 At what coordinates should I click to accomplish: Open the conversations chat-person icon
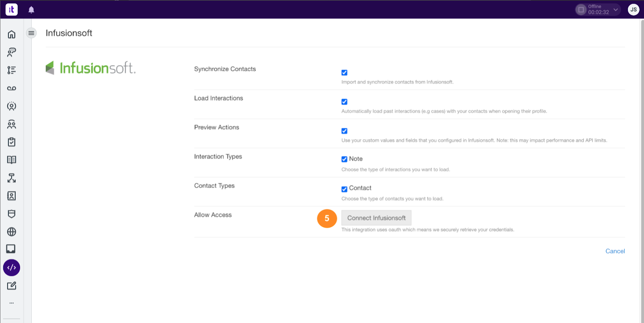click(12, 52)
